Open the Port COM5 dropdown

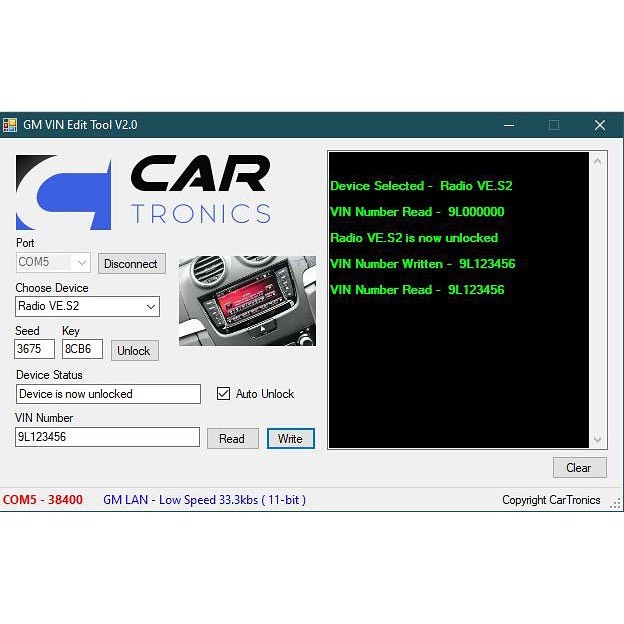click(53, 262)
